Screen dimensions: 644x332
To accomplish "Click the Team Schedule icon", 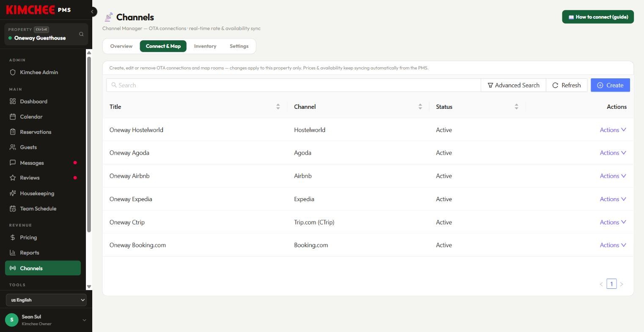I will point(13,209).
